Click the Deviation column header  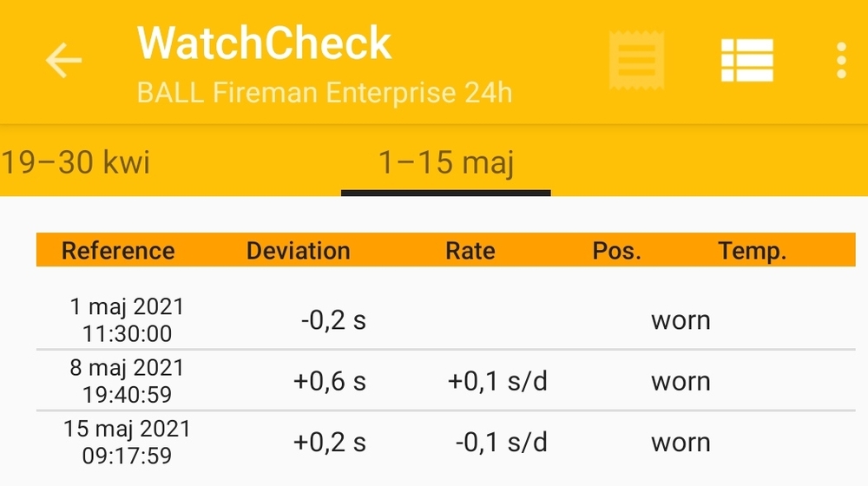[x=298, y=251]
